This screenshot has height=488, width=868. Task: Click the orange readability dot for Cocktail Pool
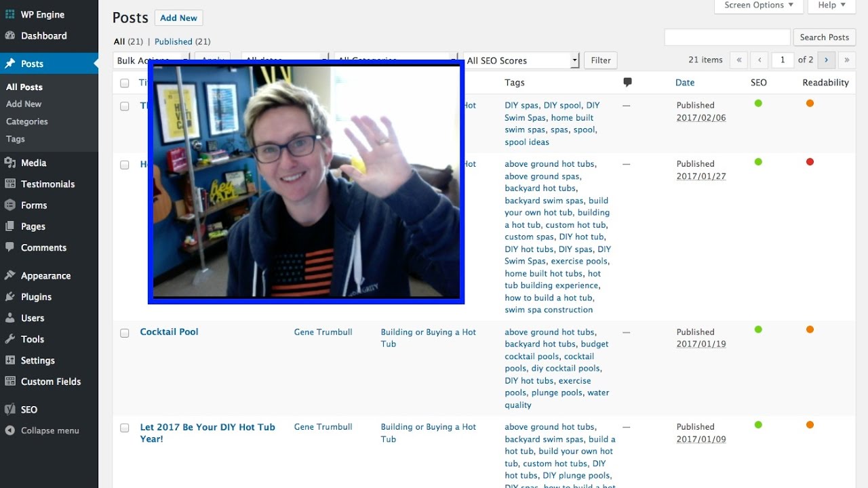pyautogui.click(x=810, y=329)
